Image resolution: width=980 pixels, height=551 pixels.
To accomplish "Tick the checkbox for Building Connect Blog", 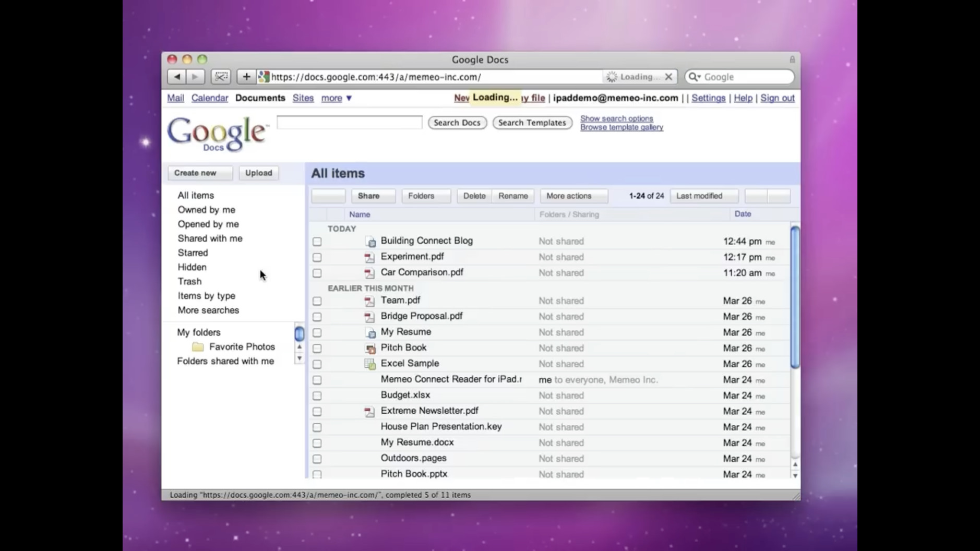I will (x=317, y=242).
